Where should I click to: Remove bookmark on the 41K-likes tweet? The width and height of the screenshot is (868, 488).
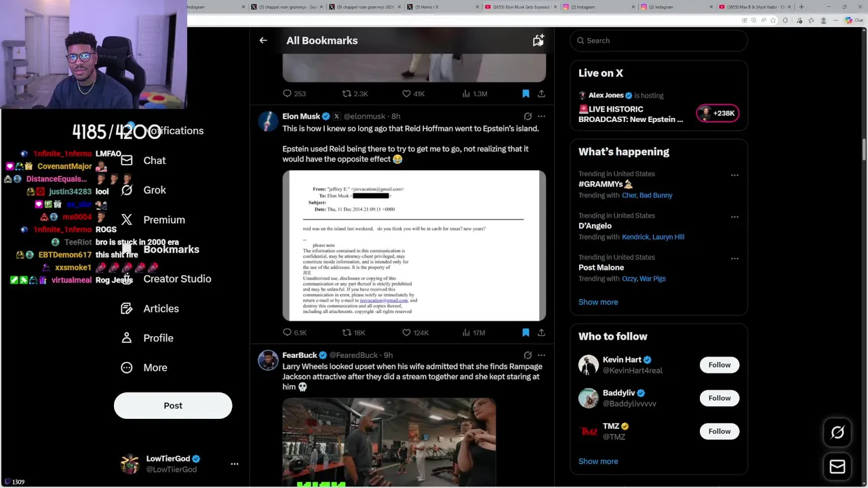(x=526, y=94)
